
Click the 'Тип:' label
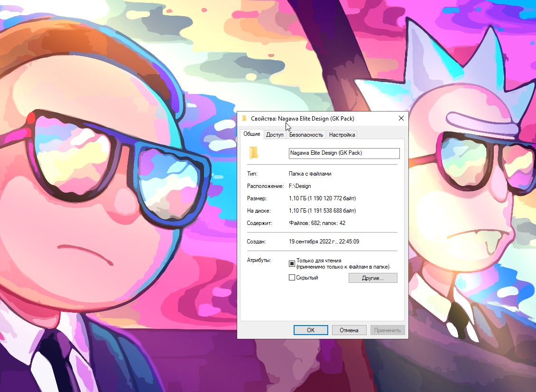252,174
